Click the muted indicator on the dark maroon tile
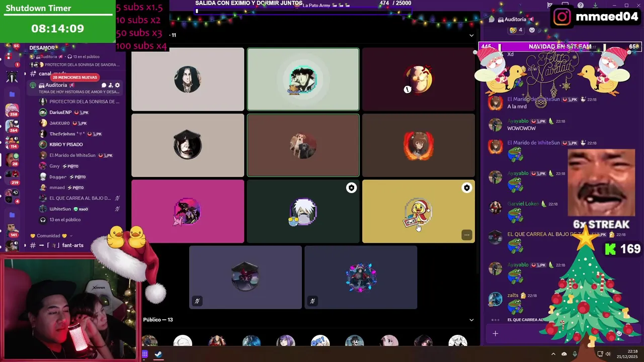Image resolution: width=644 pixels, height=362 pixels. 408,89
